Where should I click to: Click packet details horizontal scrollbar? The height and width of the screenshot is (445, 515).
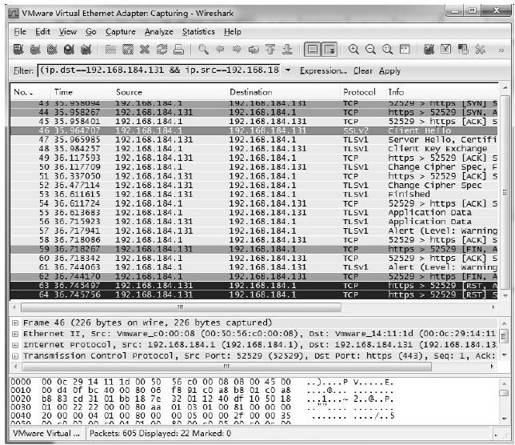coord(227,367)
